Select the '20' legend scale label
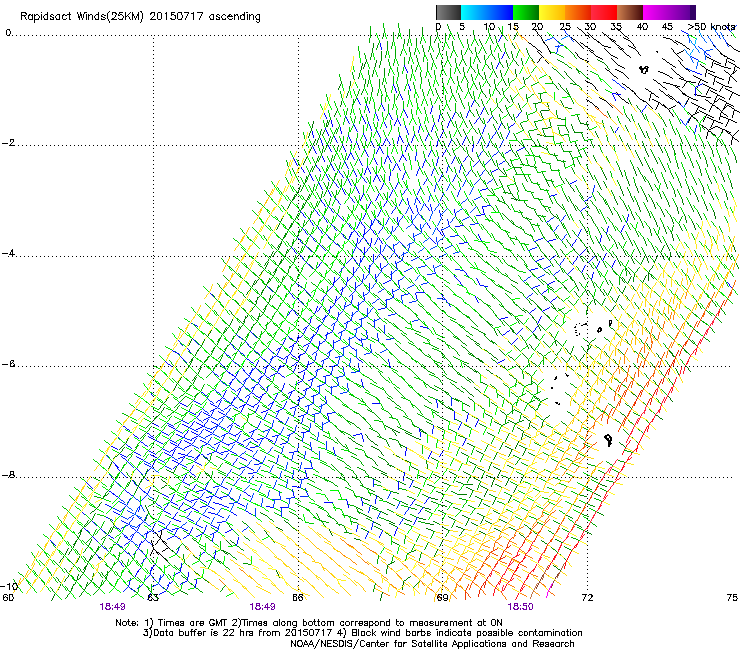 [537, 27]
